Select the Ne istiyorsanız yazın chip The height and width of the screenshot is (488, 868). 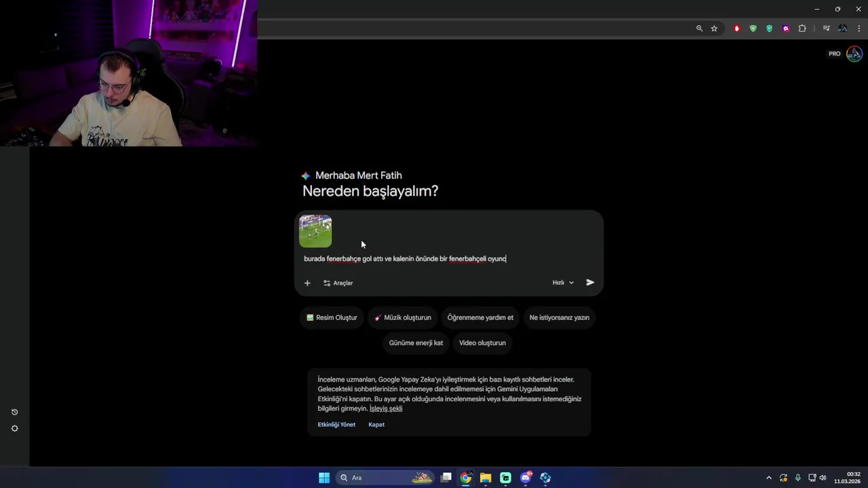click(559, 317)
